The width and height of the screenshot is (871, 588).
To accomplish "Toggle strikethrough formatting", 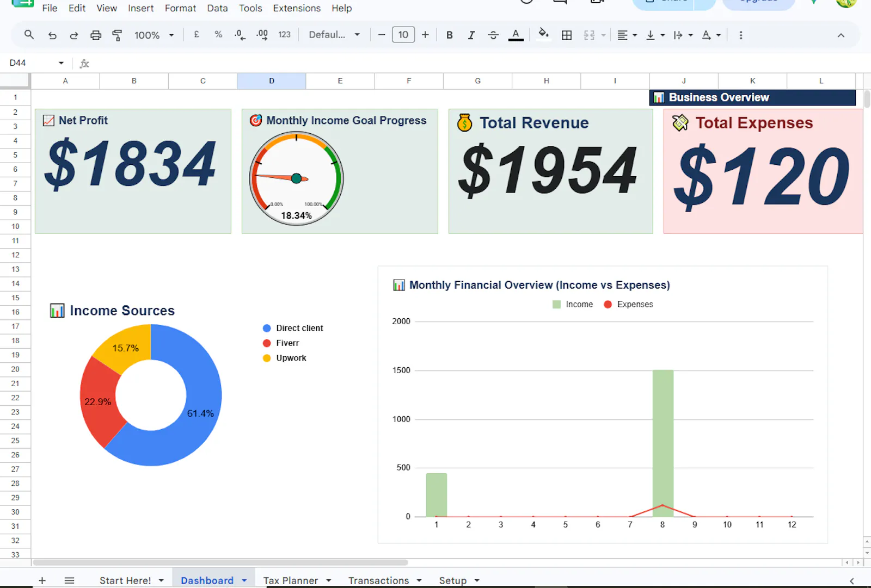I will click(493, 35).
